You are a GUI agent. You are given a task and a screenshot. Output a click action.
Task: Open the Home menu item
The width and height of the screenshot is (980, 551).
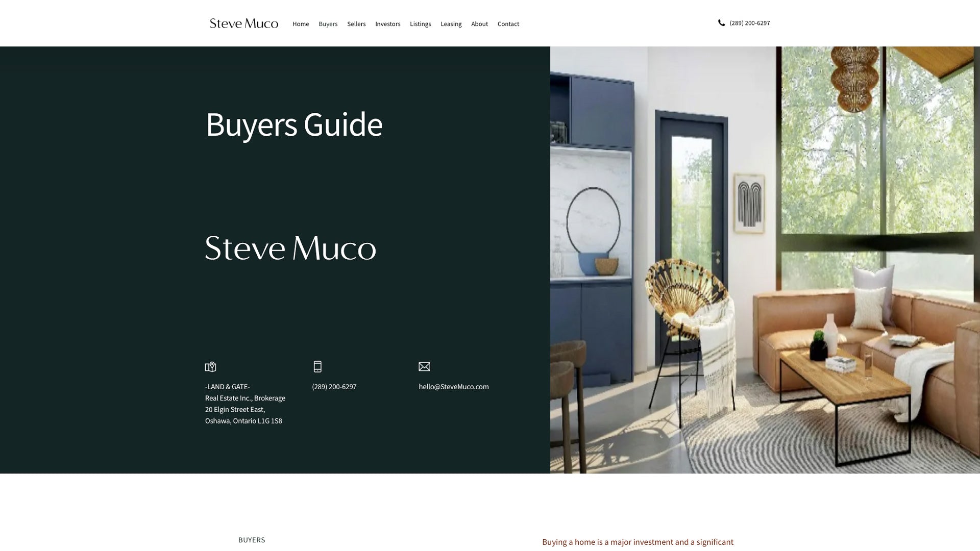click(x=301, y=24)
